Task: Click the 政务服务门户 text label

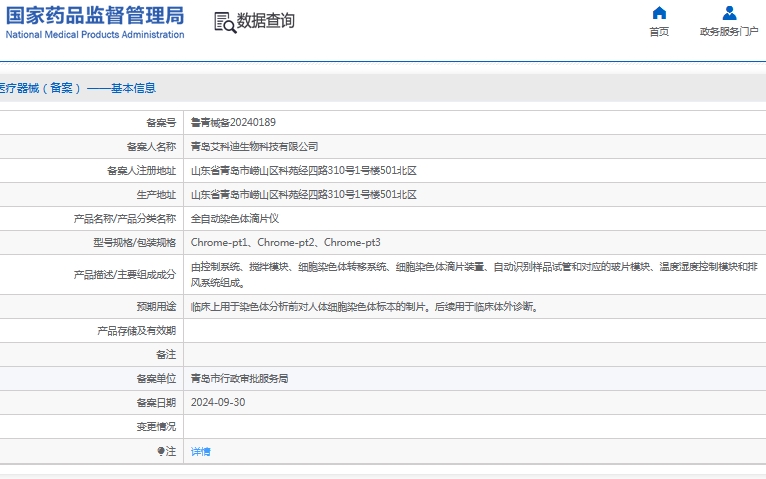Action: tap(729, 32)
